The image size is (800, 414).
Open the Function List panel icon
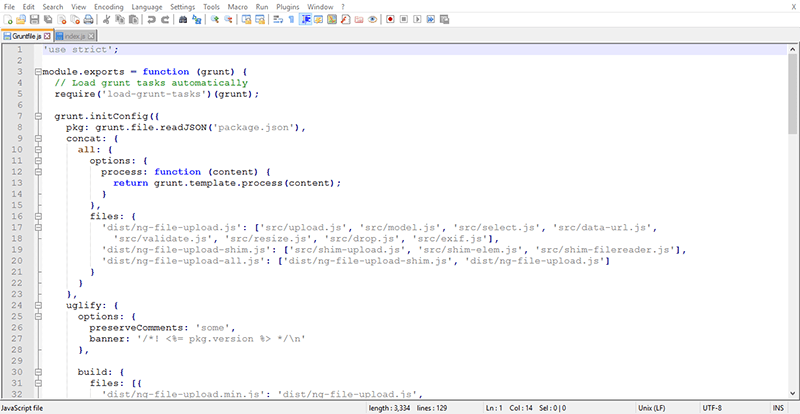[345, 19]
